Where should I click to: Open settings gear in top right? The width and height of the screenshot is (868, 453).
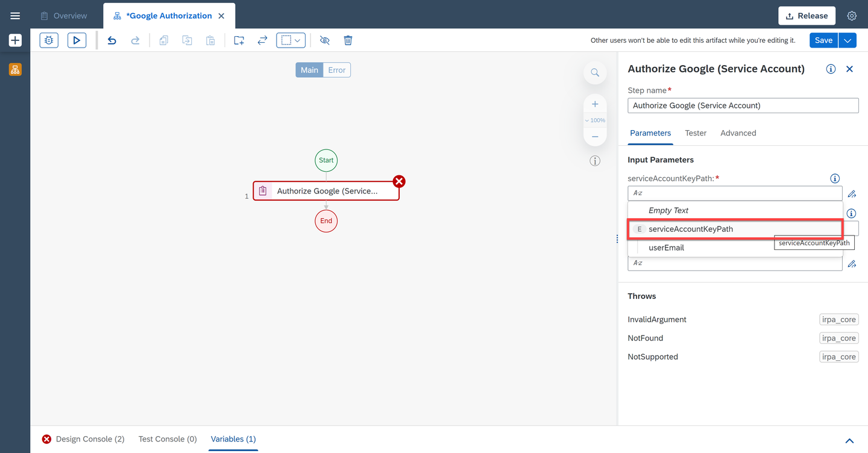click(852, 16)
